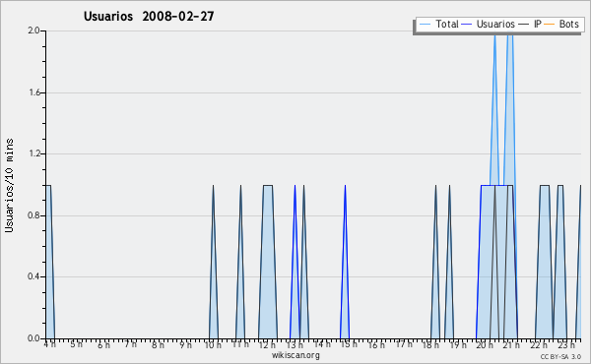Click the '7 h' x-axis label
Screen dimensions: 591x364
click(x=131, y=344)
